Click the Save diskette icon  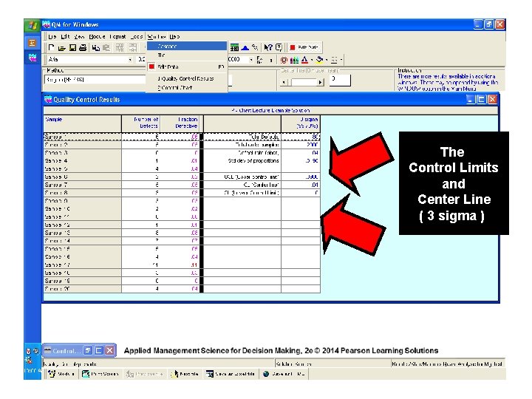click(x=72, y=48)
